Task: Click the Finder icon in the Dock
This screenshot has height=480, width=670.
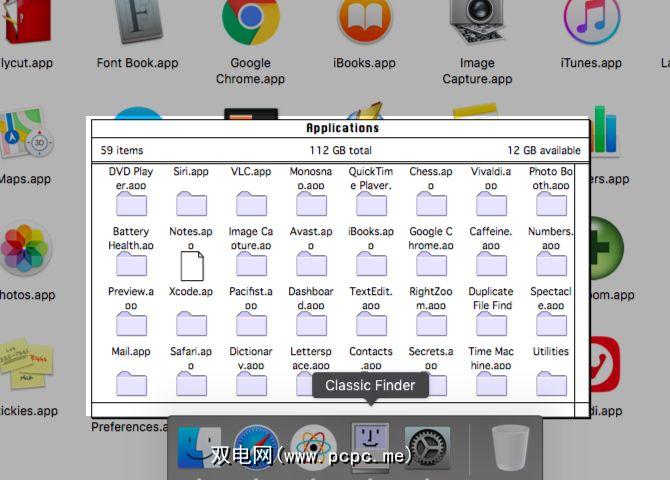Action: (199, 448)
